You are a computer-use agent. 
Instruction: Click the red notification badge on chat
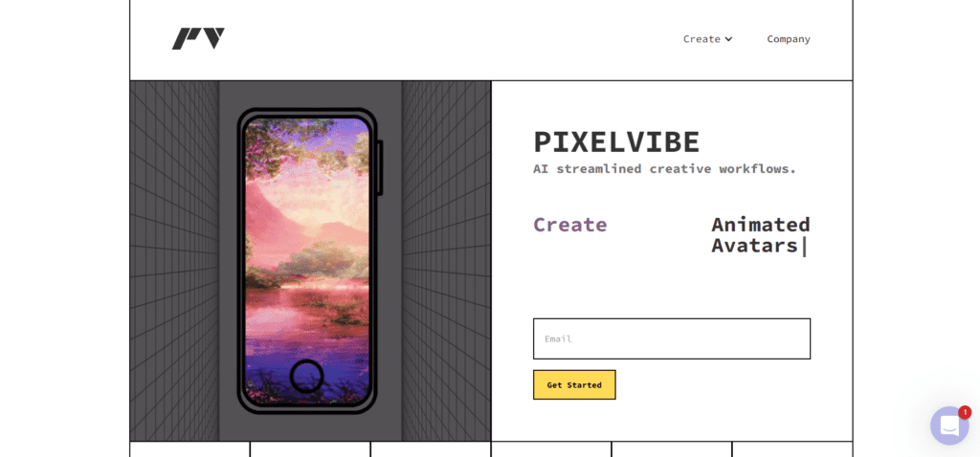click(965, 412)
